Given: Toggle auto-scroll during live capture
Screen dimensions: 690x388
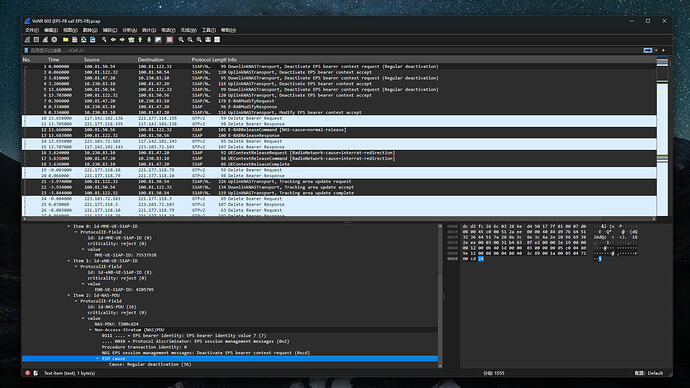Looking at the screenshot, I should pyautogui.click(x=158, y=40).
